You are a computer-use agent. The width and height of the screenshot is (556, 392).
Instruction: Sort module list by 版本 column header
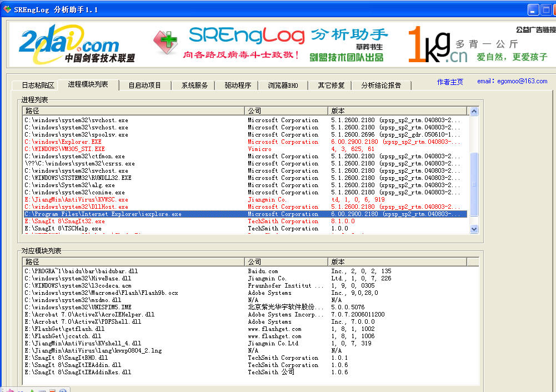coord(397,262)
